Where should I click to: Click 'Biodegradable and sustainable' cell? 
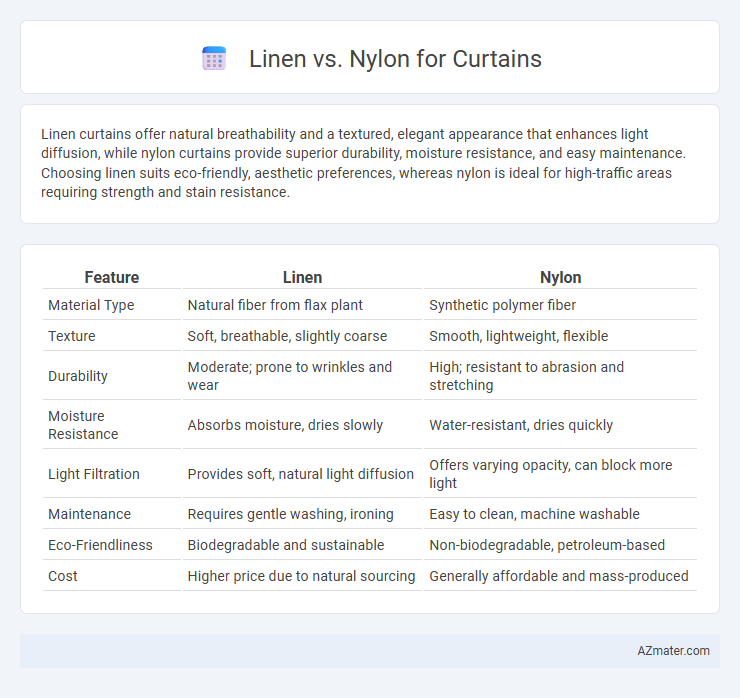pos(286,545)
